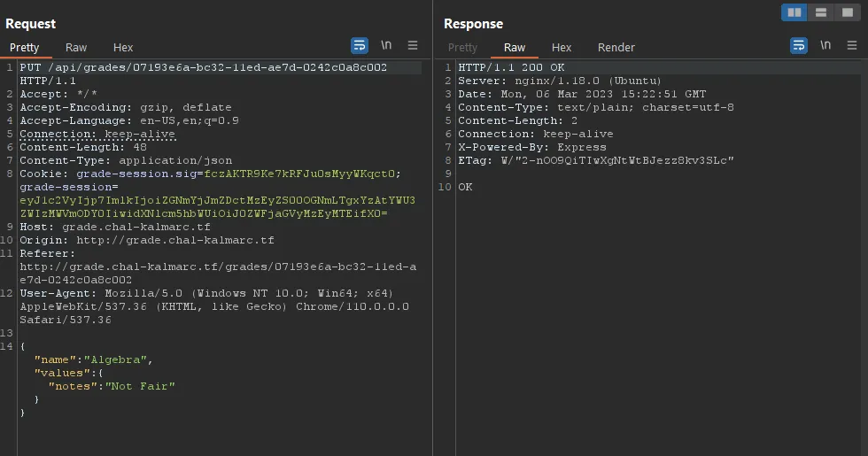
Task: Click the OK text in response body
Action: [465, 188]
